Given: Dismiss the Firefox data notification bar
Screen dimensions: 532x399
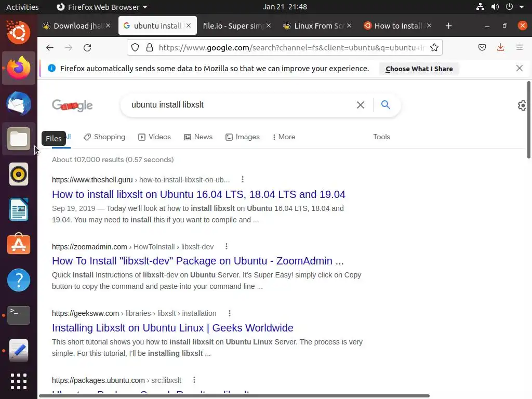Looking at the screenshot, I should [519, 68].
